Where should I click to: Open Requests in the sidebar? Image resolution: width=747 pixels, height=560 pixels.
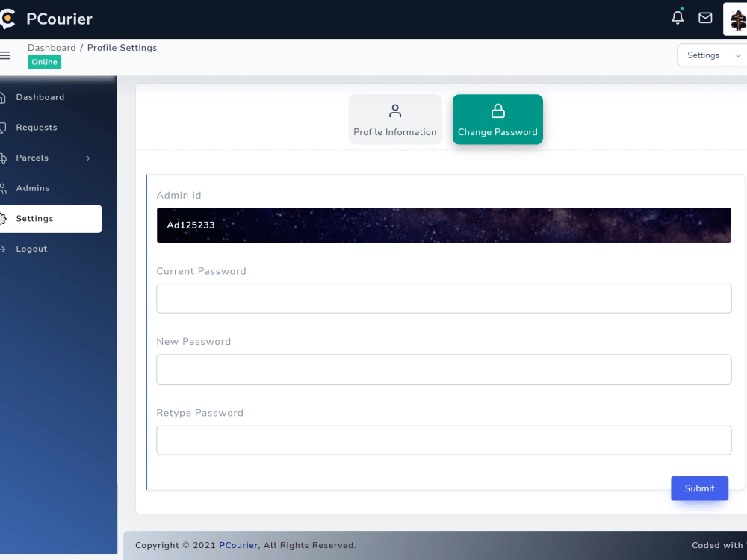37,128
